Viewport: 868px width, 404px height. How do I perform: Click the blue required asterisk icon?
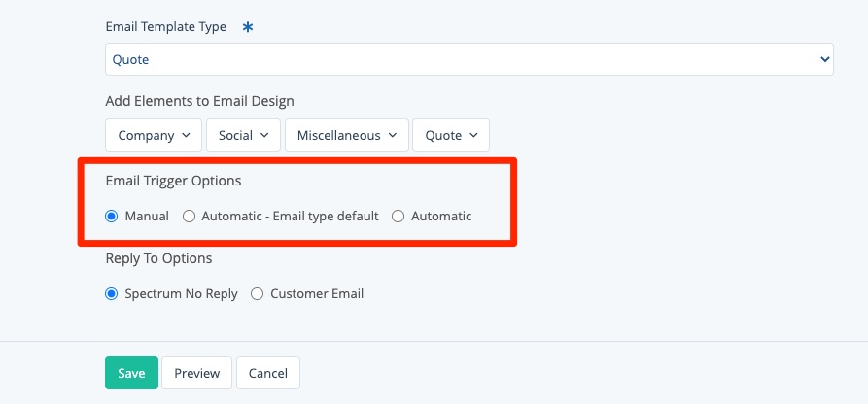[248, 27]
